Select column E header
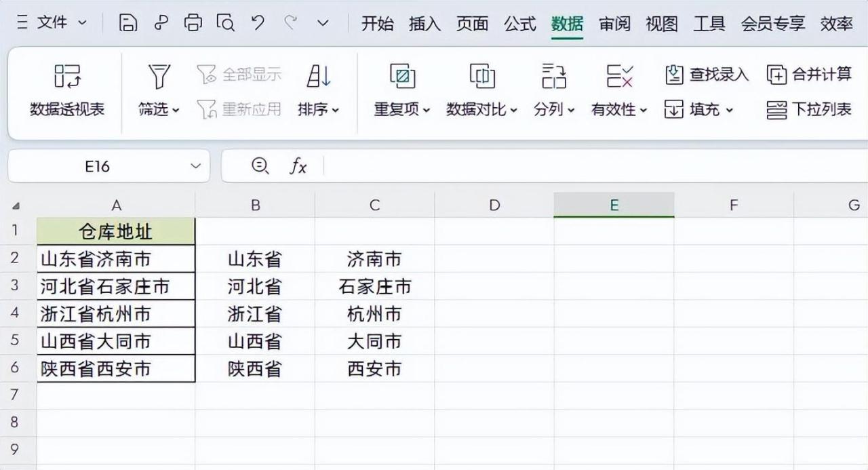This screenshot has width=868, height=470. (x=614, y=205)
